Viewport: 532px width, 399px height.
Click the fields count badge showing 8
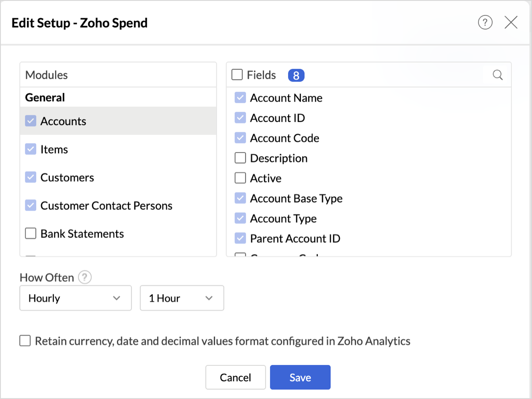[296, 76]
